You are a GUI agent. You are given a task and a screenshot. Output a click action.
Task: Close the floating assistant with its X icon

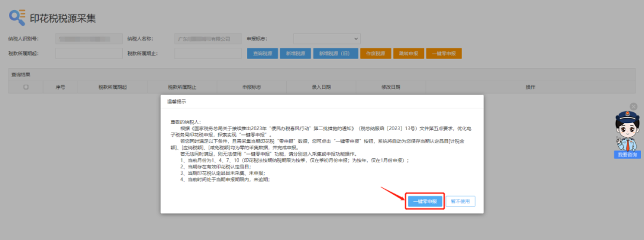(633, 106)
